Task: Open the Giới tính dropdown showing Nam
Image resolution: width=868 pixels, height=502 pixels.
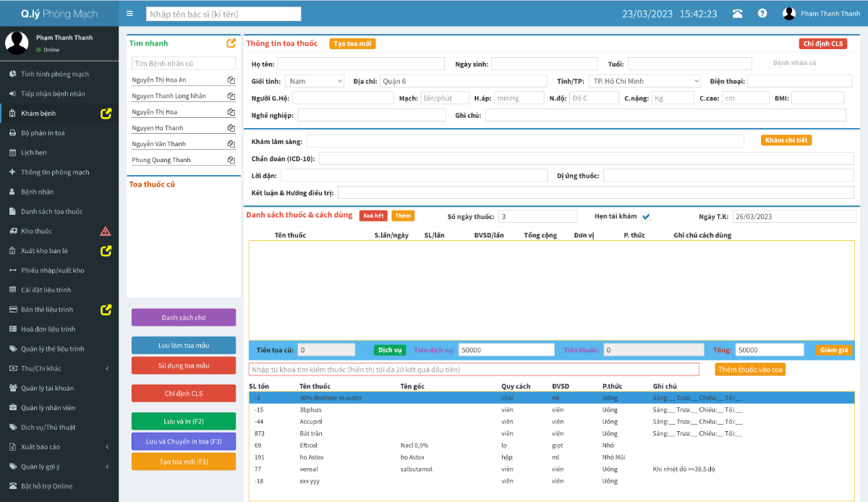Action: pyautogui.click(x=314, y=80)
